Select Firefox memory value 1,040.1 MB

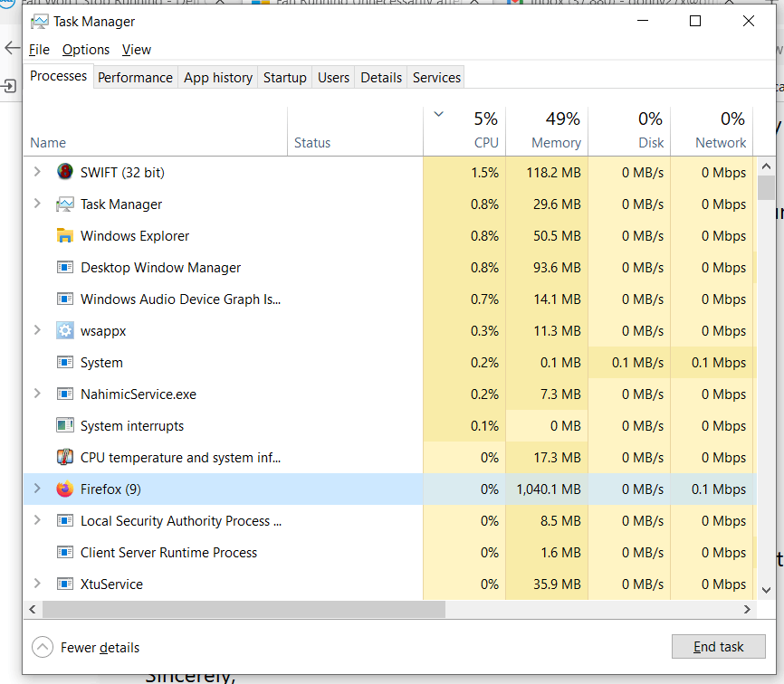coord(549,489)
